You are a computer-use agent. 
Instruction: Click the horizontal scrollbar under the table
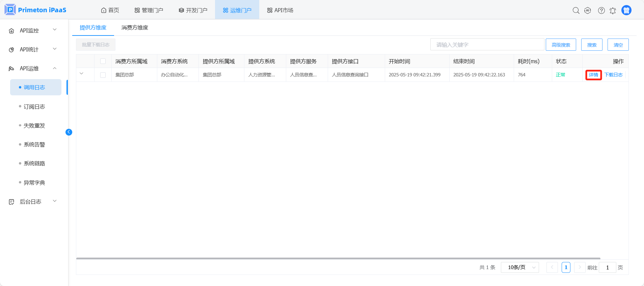(338, 258)
